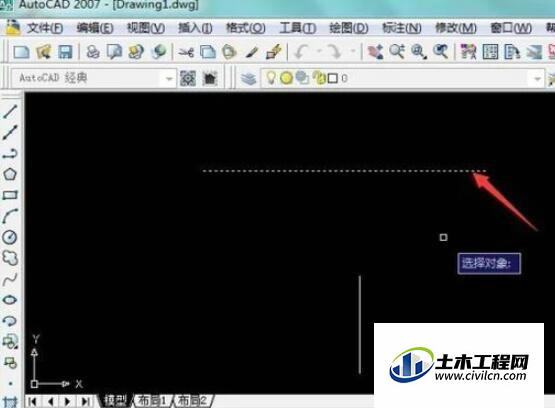Click the Publish icon
The height and width of the screenshot is (408, 555).
pyautogui.click(x=136, y=52)
